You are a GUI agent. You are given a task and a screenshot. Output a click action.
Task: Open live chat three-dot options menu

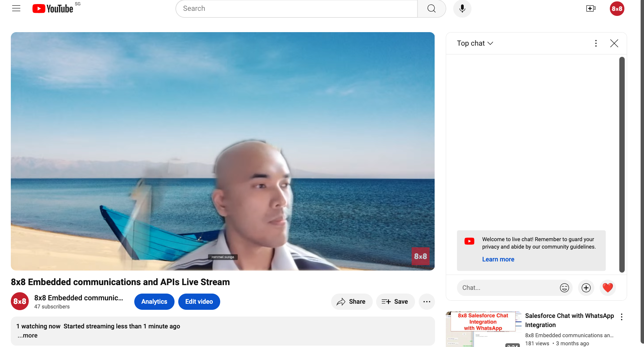596,43
